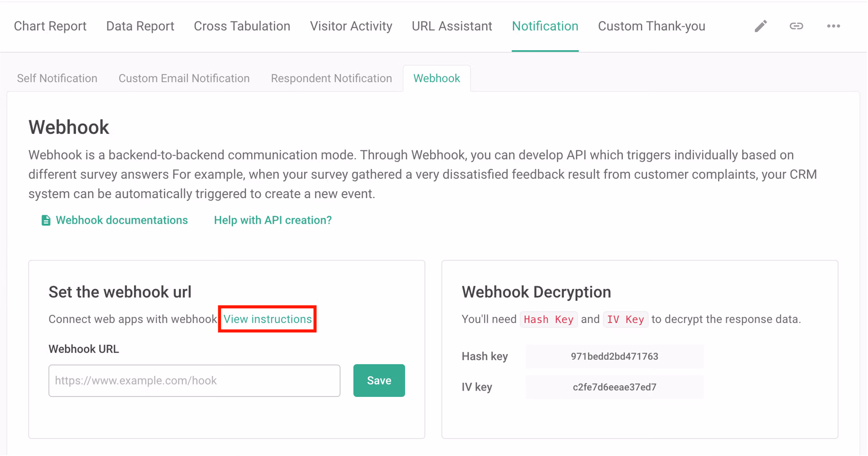Image resolution: width=868 pixels, height=456 pixels.
Task: Click the View instructions link
Action: tap(268, 319)
